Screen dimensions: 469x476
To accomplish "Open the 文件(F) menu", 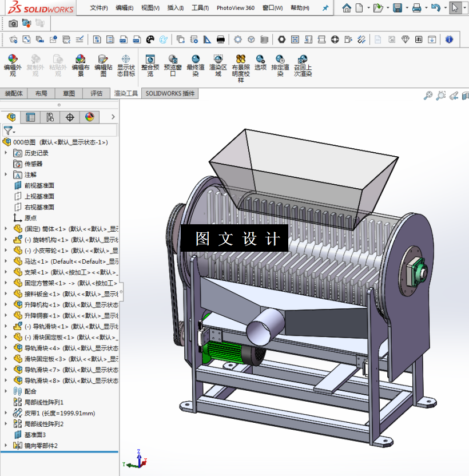I will tap(98, 8).
